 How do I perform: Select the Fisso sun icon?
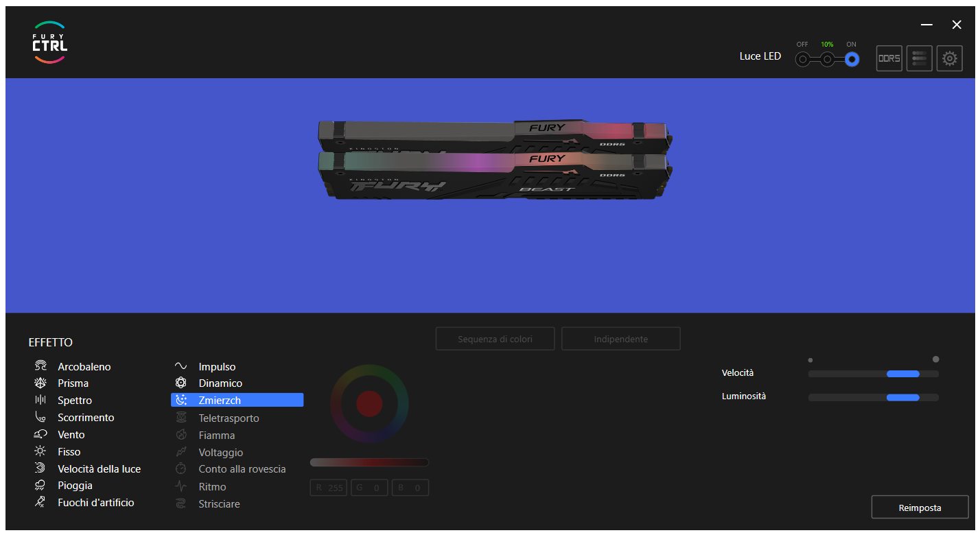pos(40,451)
